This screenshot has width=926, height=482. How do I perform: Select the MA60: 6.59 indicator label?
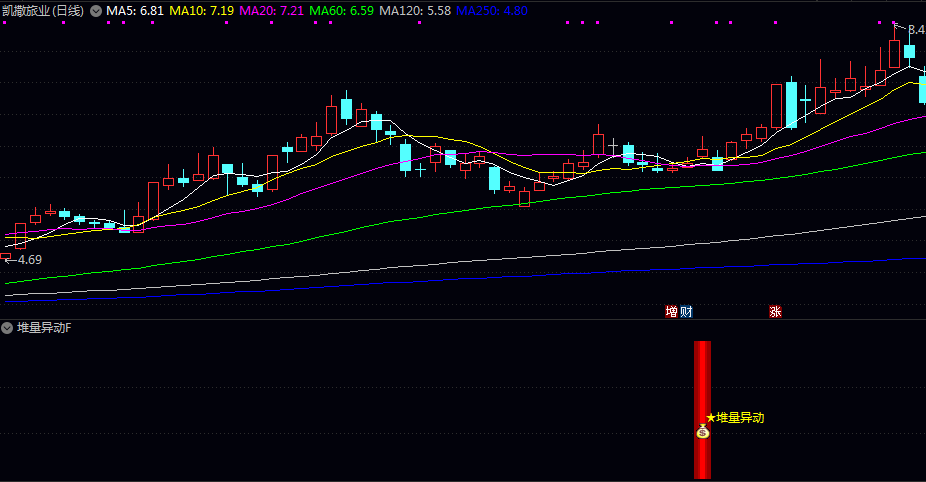[341, 11]
